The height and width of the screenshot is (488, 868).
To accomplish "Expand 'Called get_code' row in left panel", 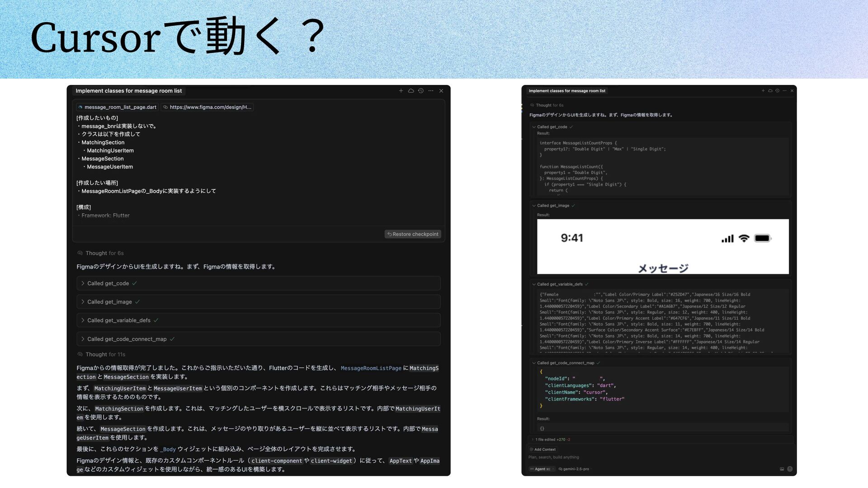I will coord(259,283).
